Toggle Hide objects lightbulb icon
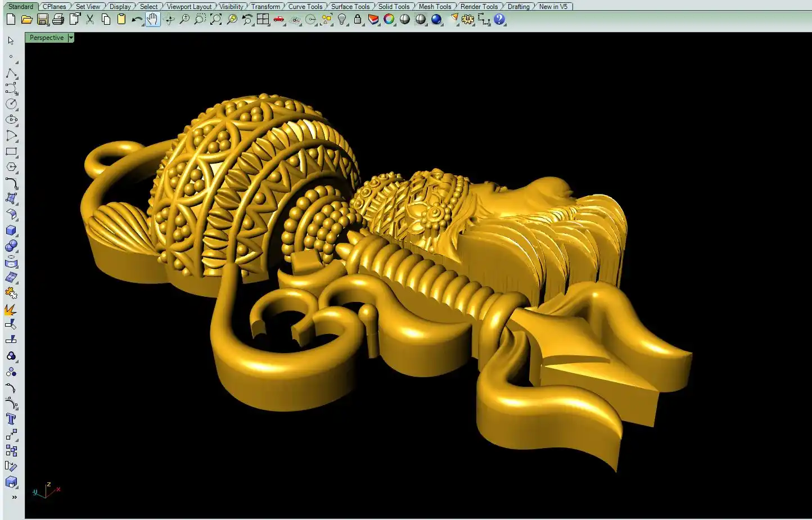 tap(342, 20)
